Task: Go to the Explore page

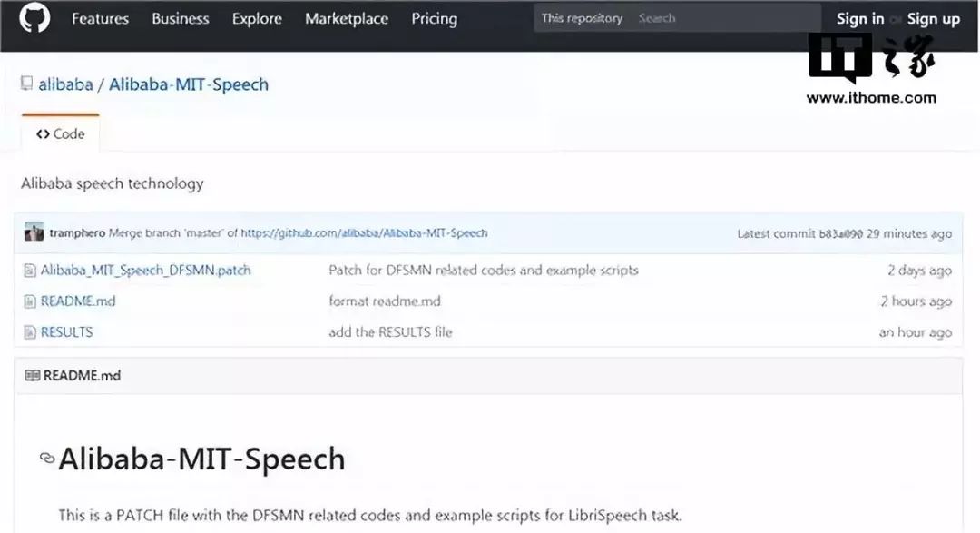Action: tap(257, 19)
